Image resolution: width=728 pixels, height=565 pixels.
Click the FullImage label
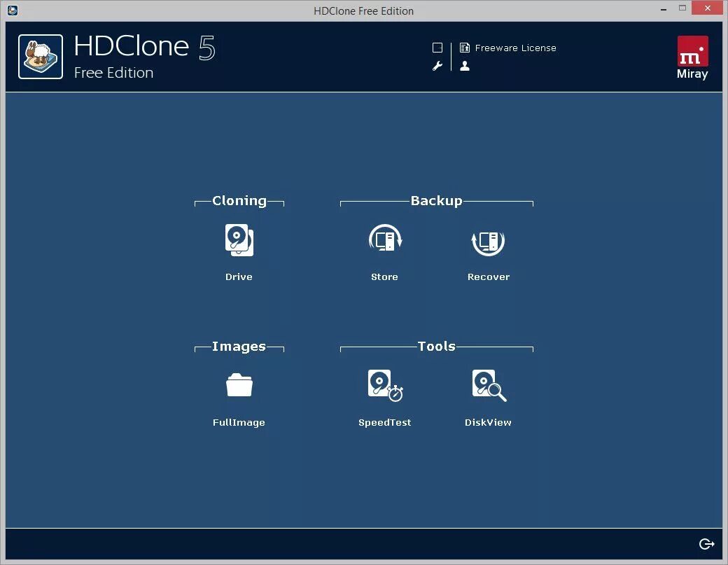[239, 422]
